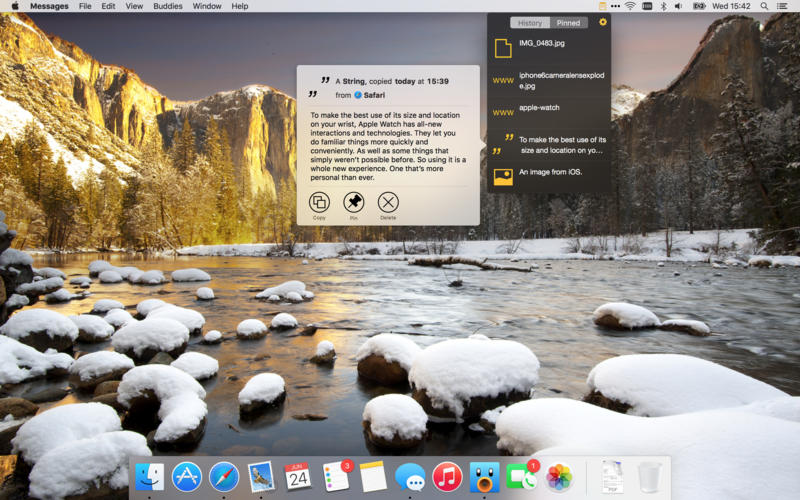Open the Window menu
This screenshot has width=800, height=500.
click(x=207, y=6)
